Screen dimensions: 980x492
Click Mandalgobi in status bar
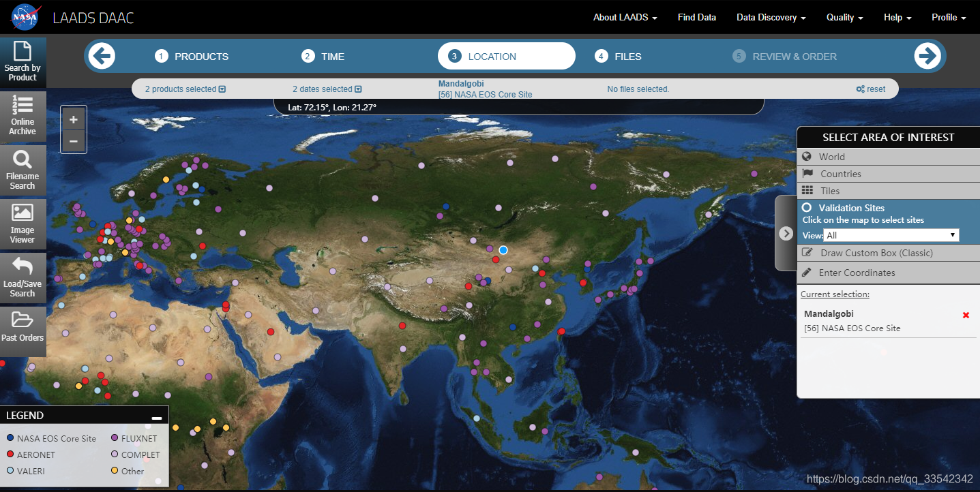click(x=461, y=84)
